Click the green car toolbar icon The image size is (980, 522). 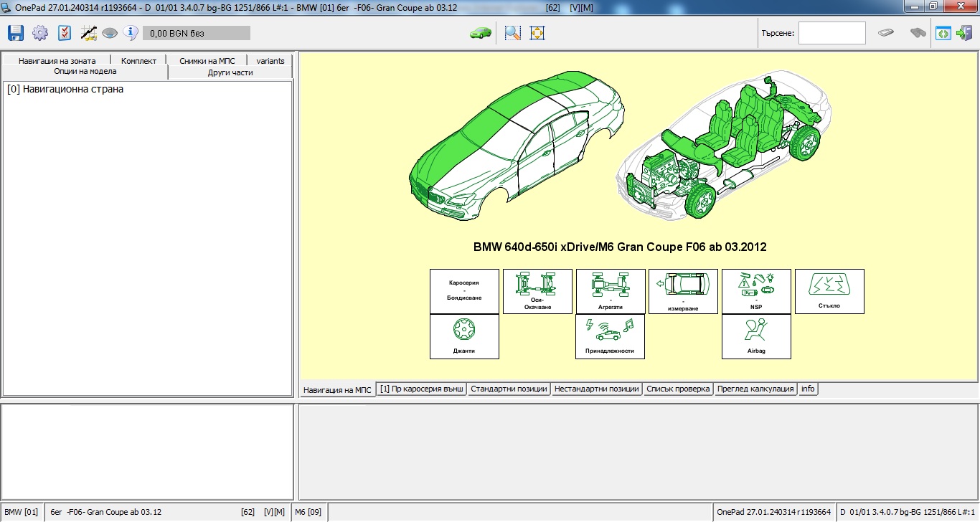tap(480, 33)
